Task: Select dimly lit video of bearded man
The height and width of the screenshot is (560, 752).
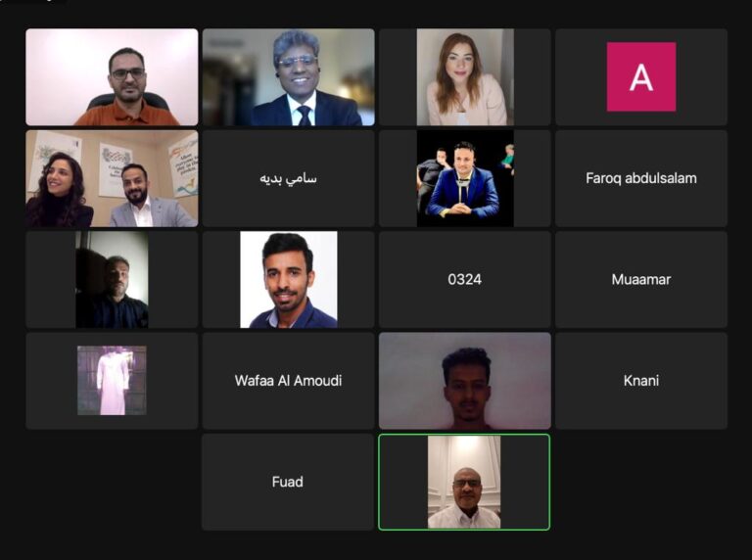Action: (112, 280)
